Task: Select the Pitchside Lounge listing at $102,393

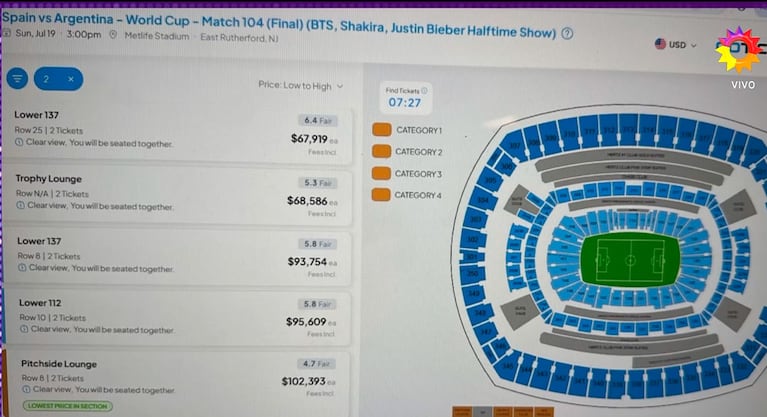Action: tap(177, 383)
